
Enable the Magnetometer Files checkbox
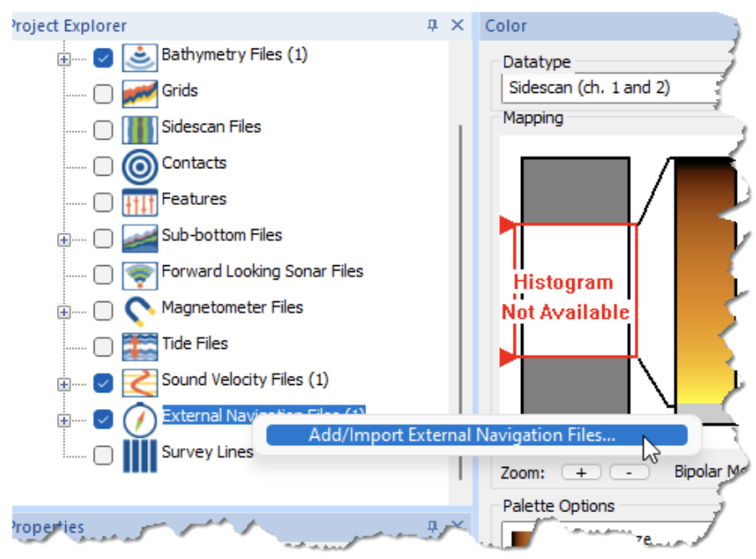point(103,311)
